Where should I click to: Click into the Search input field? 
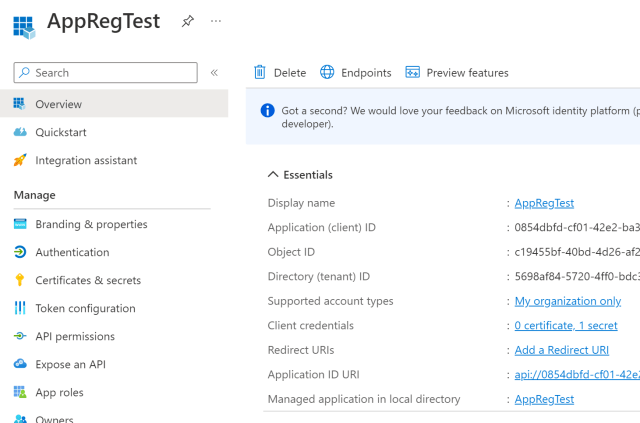coord(112,73)
